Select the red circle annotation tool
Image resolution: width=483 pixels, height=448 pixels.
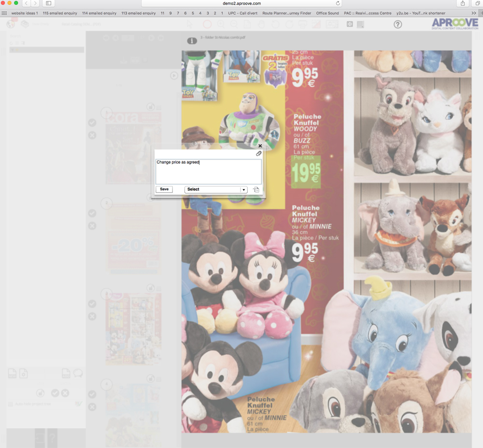click(x=207, y=24)
